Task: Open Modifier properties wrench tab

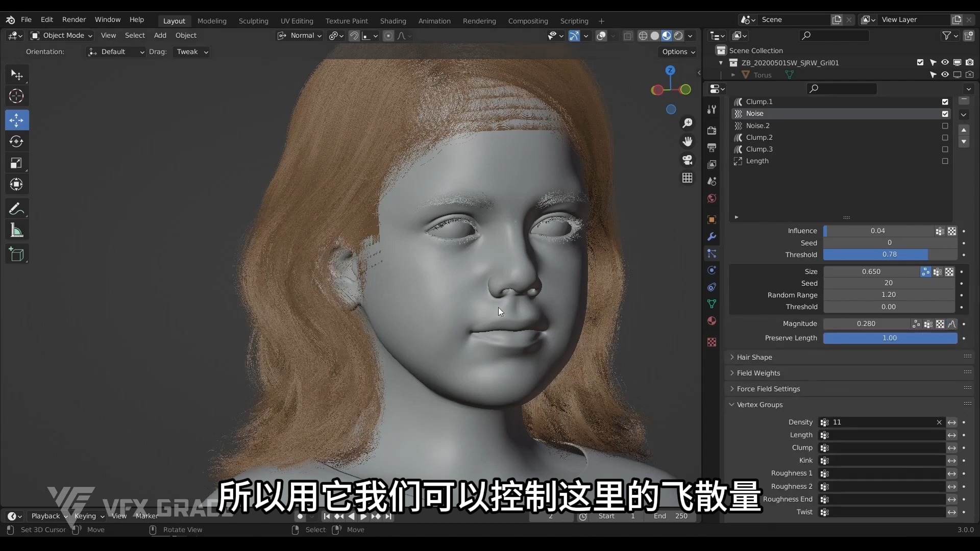Action: (712, 237)
